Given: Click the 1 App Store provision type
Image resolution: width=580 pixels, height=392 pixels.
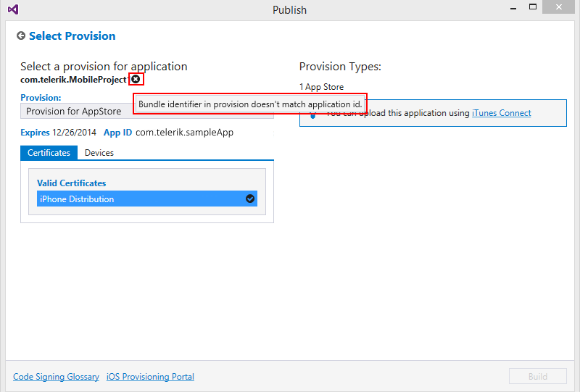Looking at the screenshot, I should tap(321, 87).
